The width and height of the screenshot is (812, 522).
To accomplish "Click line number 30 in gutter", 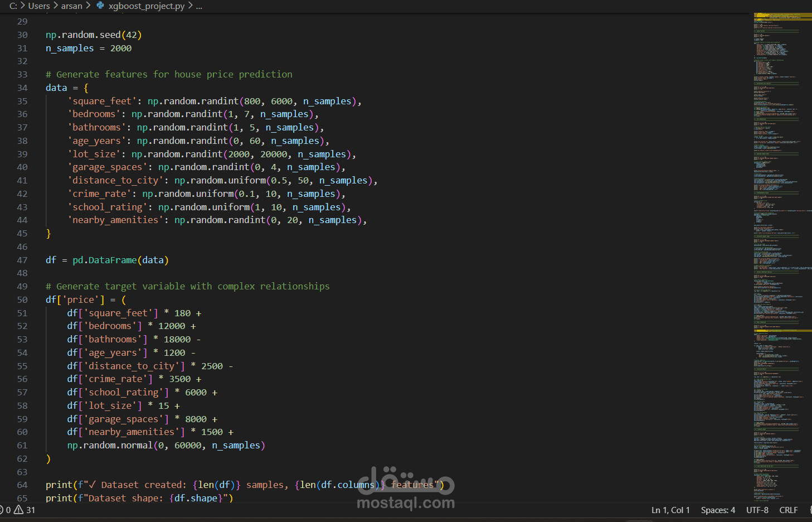I will click(22, 35).
